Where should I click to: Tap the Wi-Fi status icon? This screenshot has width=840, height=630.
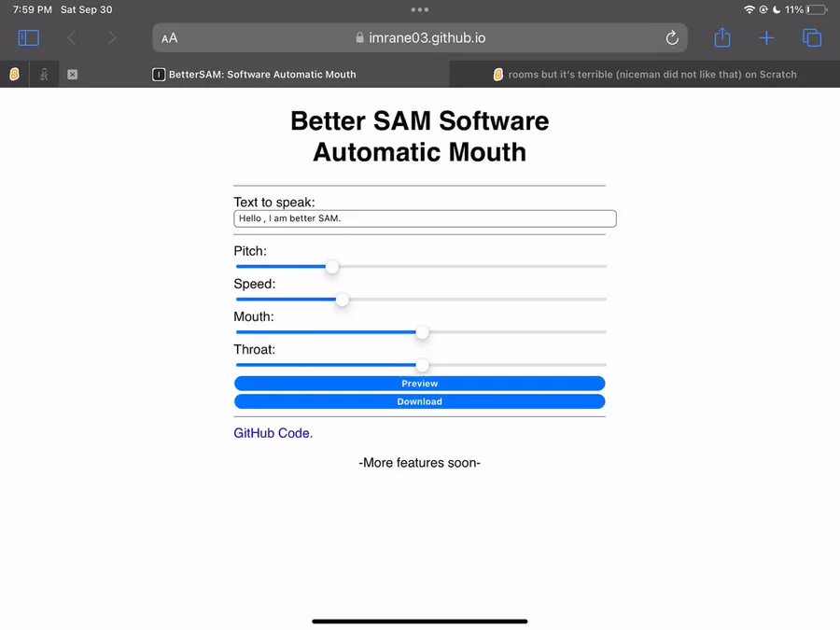click(x=749, y=9)
